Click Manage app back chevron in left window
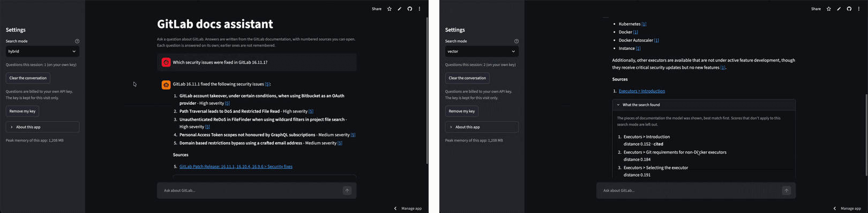Screen dimensions: 868x213 (395, 208)
